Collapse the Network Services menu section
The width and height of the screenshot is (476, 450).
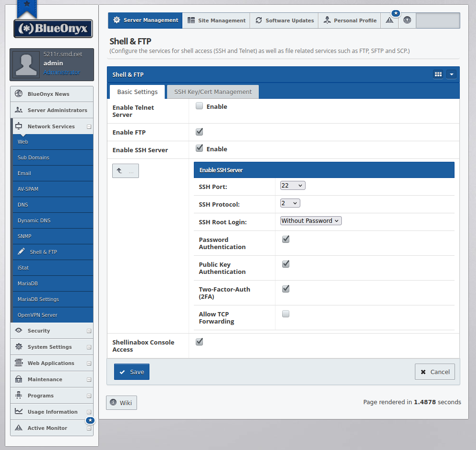coord(89,127)
